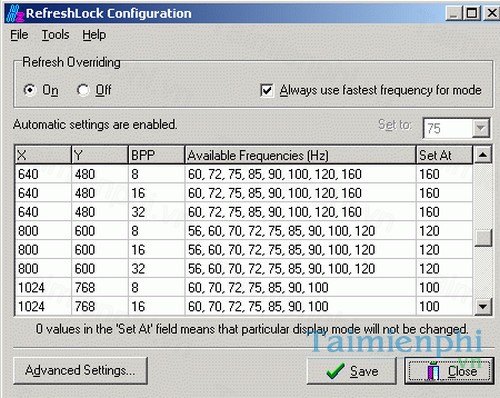Open the Set to frequency dropdown
The height and width of the screenshot is (398, 500).
pos(481,128)
